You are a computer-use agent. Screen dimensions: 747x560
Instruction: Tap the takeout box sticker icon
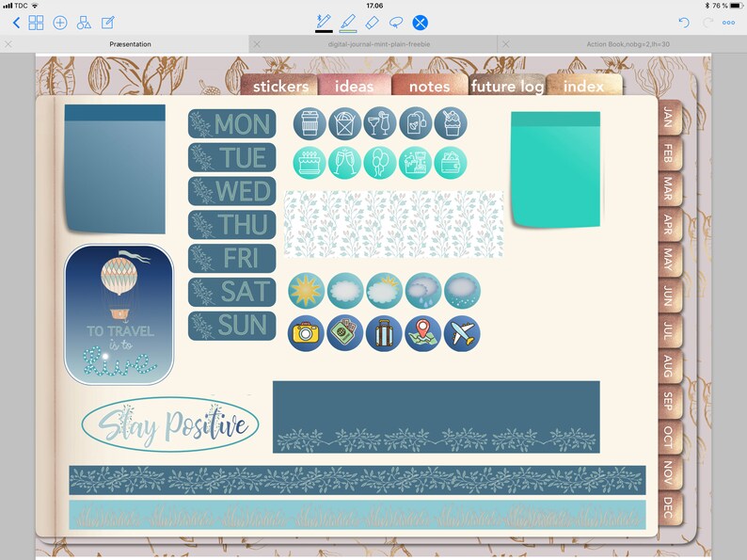point(344,123)
